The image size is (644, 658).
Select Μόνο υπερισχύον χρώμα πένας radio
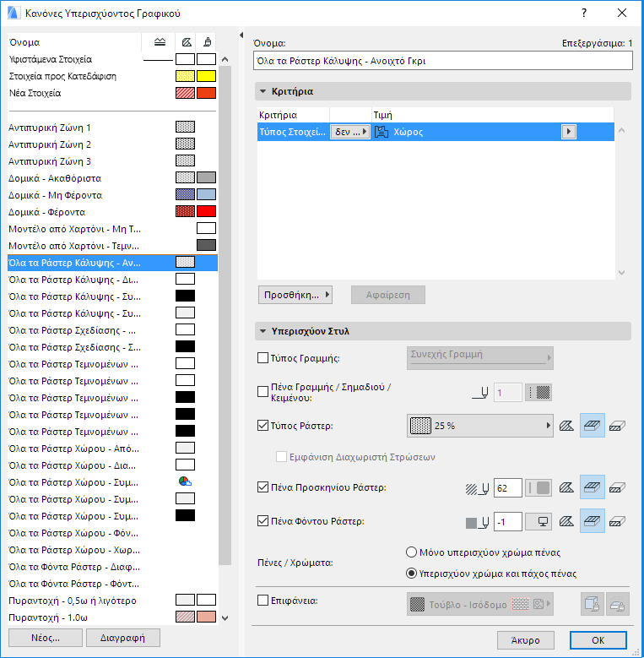(x=411, y=552)
